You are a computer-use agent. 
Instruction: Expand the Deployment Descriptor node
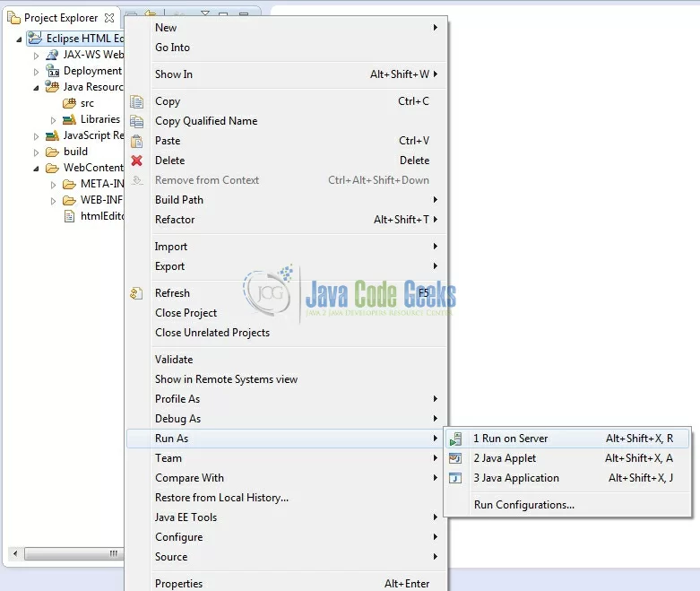pos(37,72)
